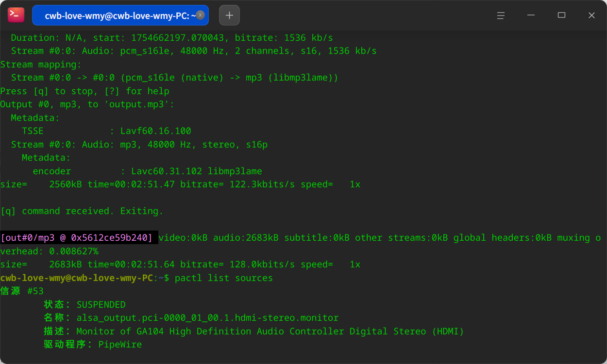Click the '[q] command received. Exiting.' line
The height and width of the screenshot is (364, 607).
click(x=82, y=211)
